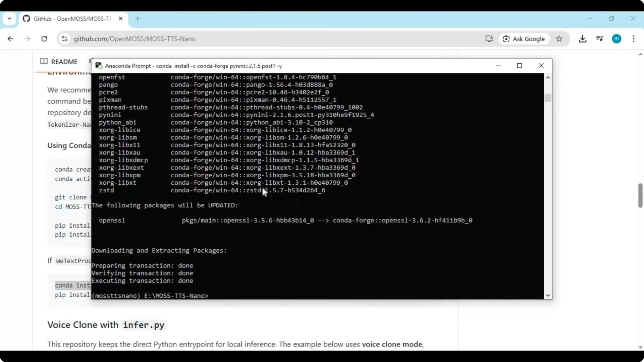
Task: Maximize the Anaconda Prompt window
Action: [x=520, y=66]
